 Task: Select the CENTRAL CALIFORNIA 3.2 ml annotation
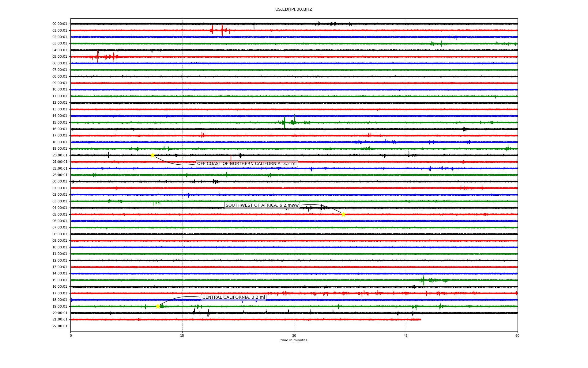coord(234,297)
